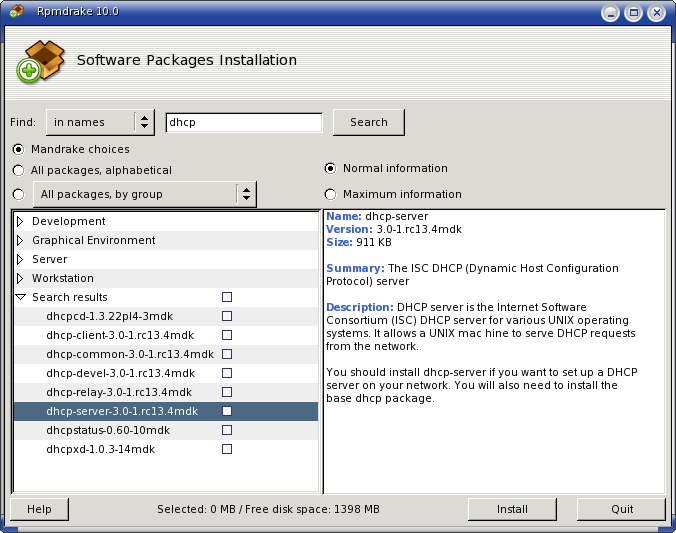The image size is (676, 533).
Task: Expand the Server category
Action: tap(20, 259)
